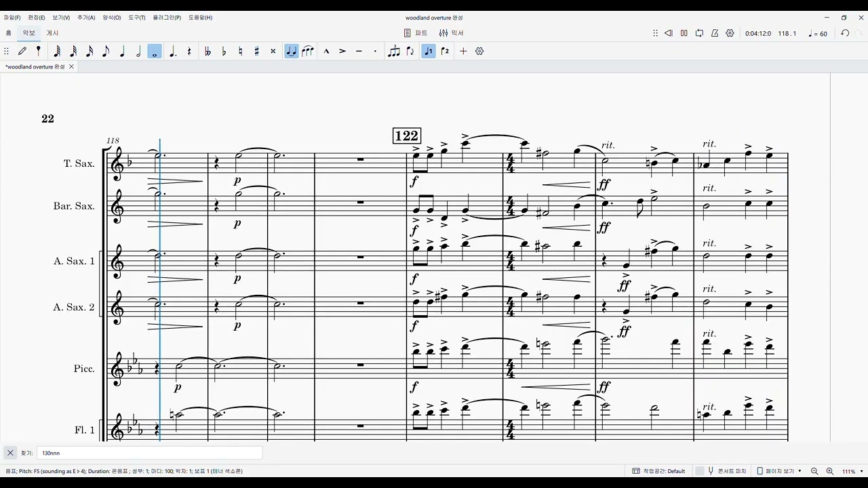Open the tuplet options

point(394,51)
